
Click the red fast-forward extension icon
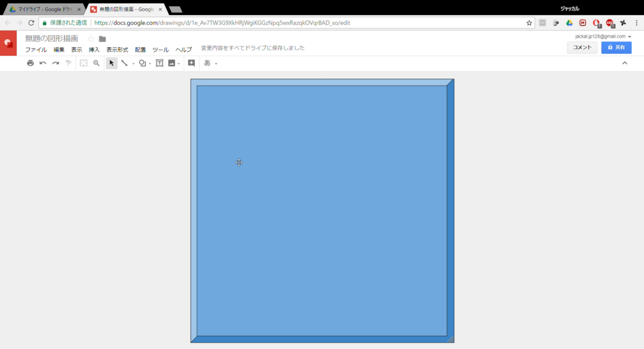(583, 23)
